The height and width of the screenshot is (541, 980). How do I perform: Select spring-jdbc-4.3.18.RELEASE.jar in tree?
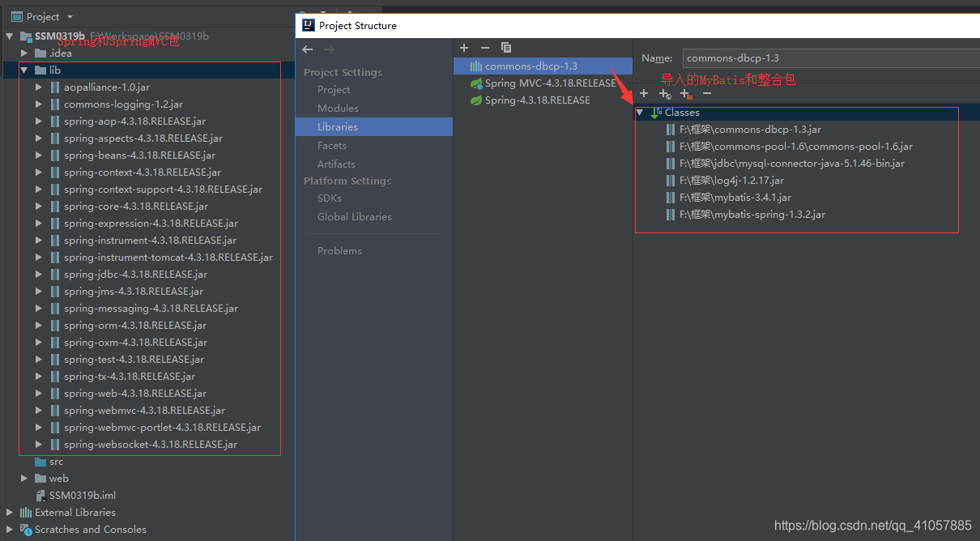click(135, 275)
